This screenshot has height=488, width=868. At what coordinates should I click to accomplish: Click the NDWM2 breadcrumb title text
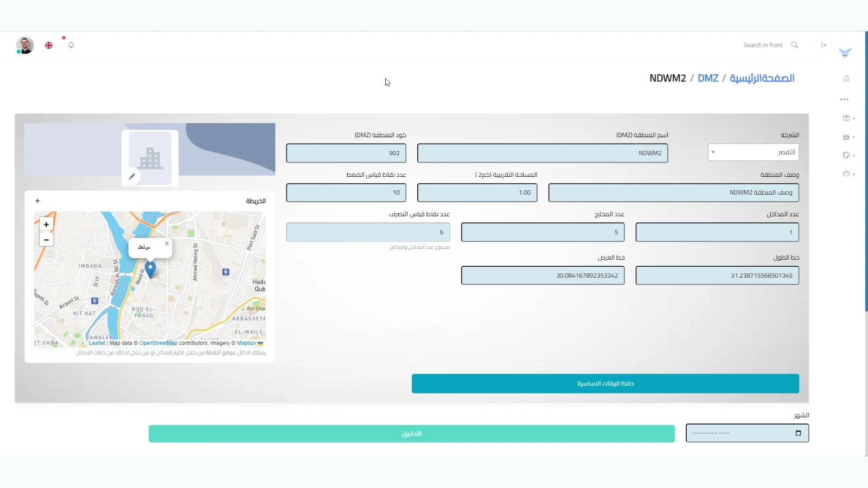[x=668, y=78]
